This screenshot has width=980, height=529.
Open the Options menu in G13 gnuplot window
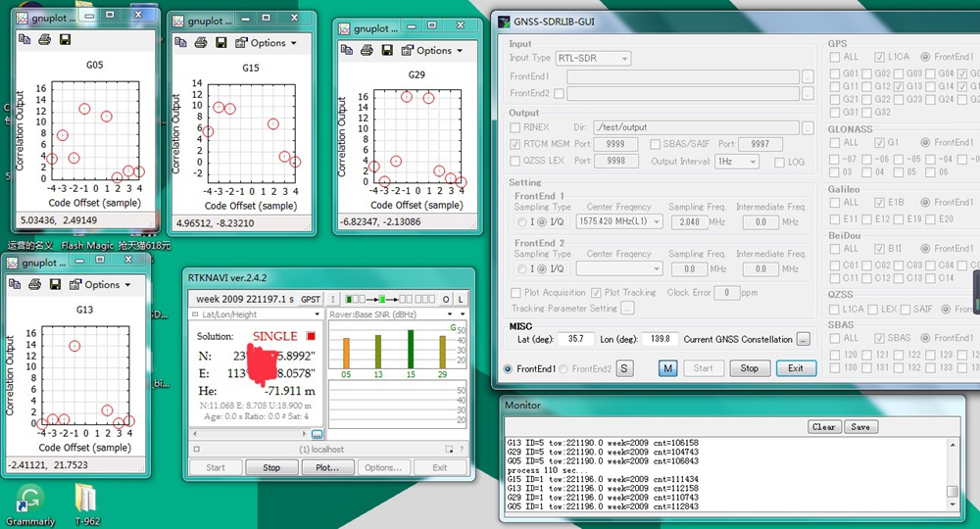100,284
